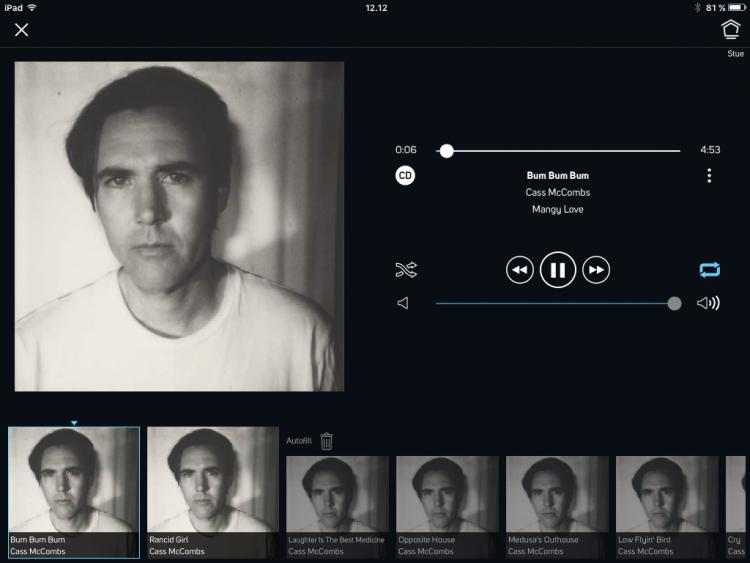
Task: Click the volume slider handle
Action: (674, 303)
